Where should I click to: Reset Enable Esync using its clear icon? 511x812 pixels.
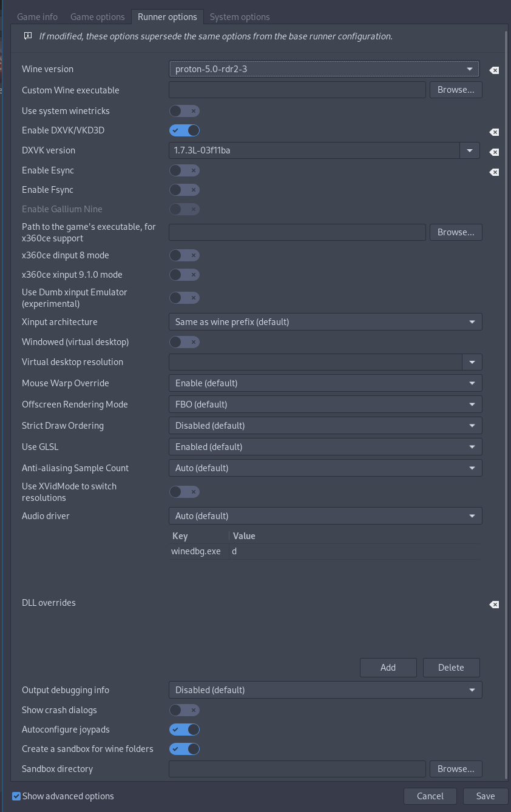coord(494,172)
